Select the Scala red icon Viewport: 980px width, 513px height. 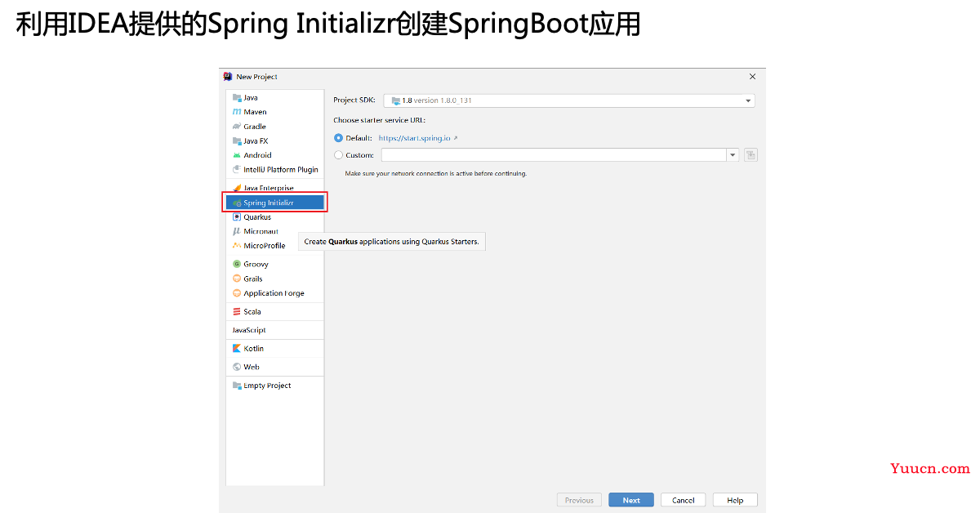coord(237,311)
